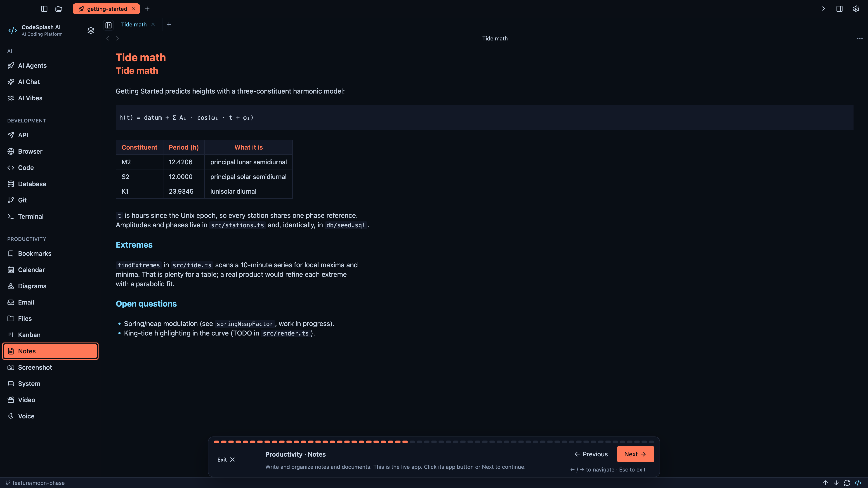
Task: Exit the guided tour
Action: tap(226, 460)
